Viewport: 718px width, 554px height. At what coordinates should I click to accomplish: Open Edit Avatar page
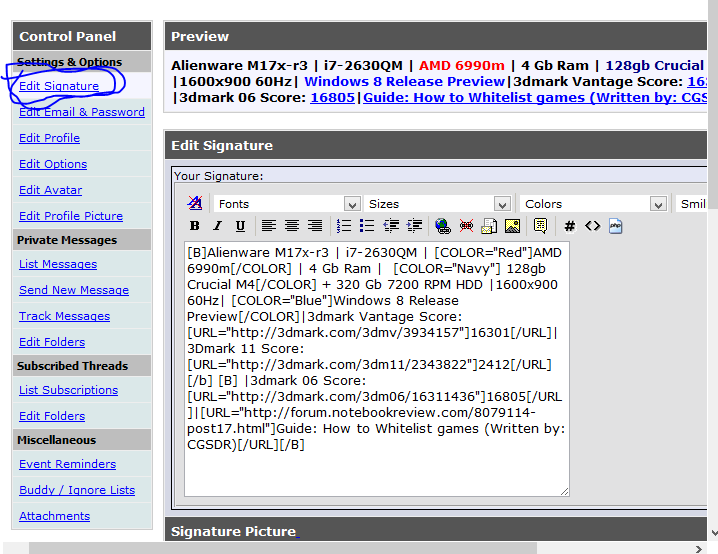[x=50, y=190]
